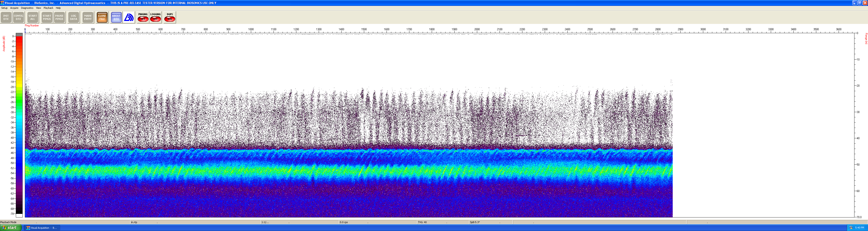Click the amplitude color scale bar

[x=19, y=125]
